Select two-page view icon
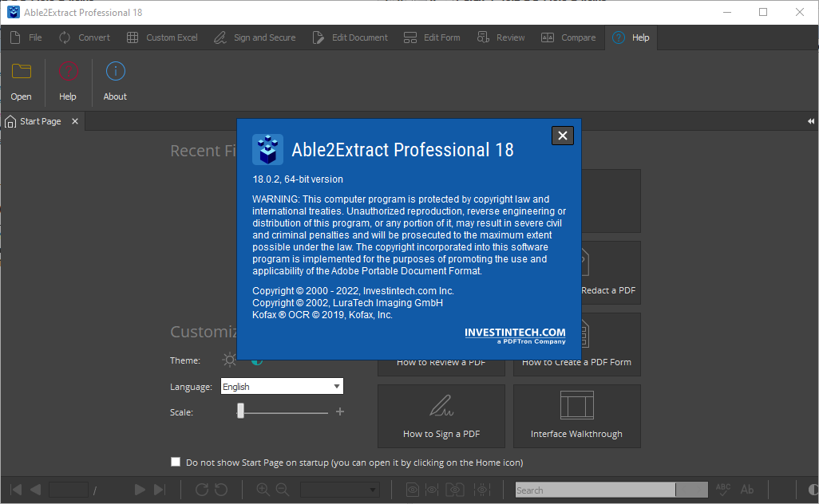 [x=455, y=490]
